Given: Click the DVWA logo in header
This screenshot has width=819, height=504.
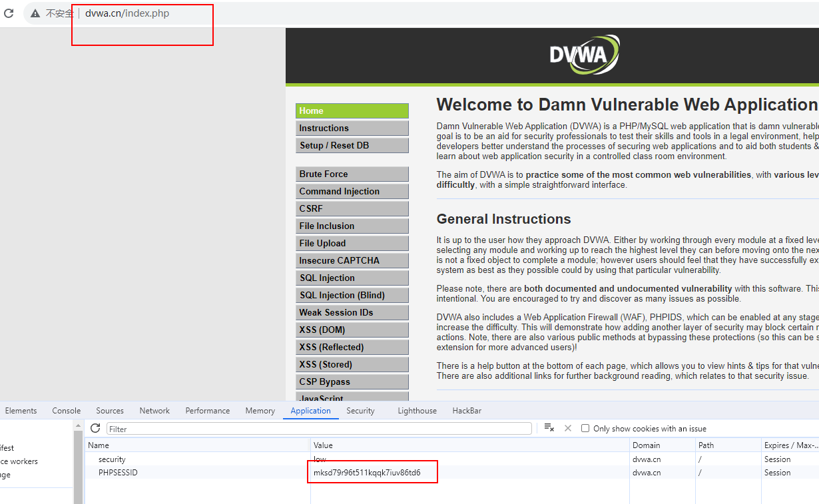Looking at the screenshot, I should coord(584,55).
